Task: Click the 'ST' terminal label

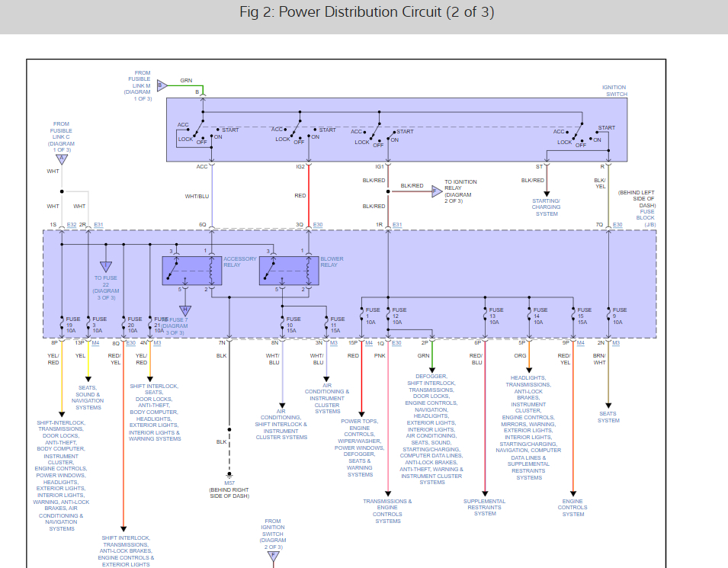Action: tap(539, 167)
